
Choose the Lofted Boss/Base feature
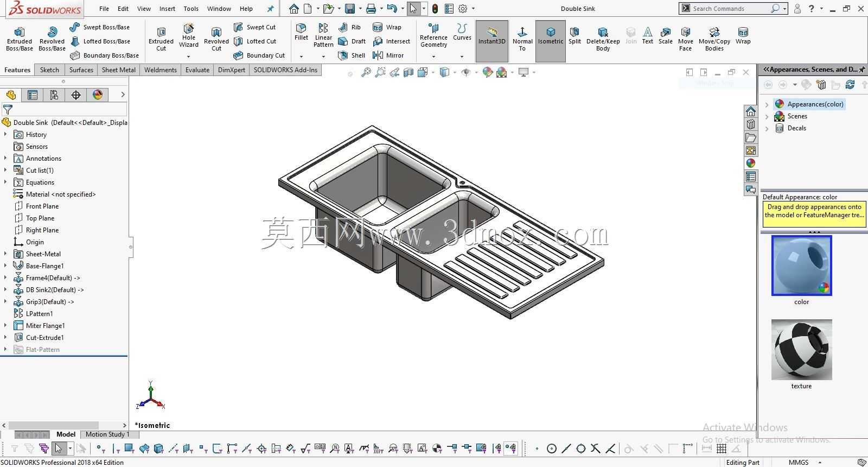tap(100, 41)
